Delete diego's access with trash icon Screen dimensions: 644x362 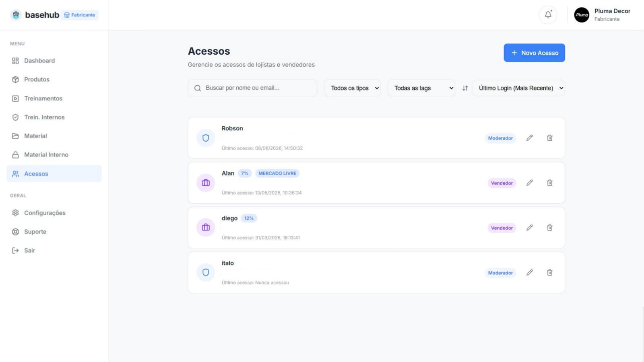pyautogui.click(x=549, y=228)
